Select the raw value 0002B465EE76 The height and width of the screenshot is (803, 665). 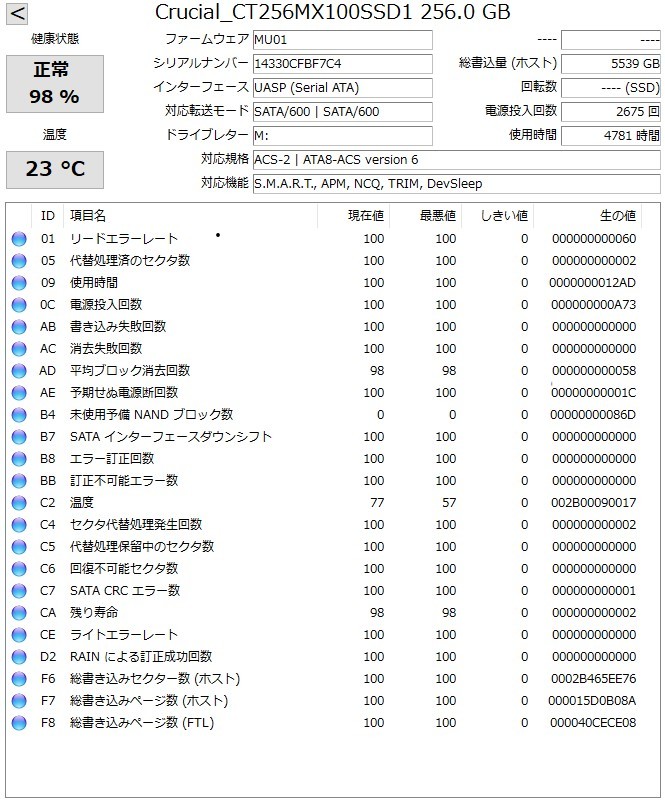point(593,679)
